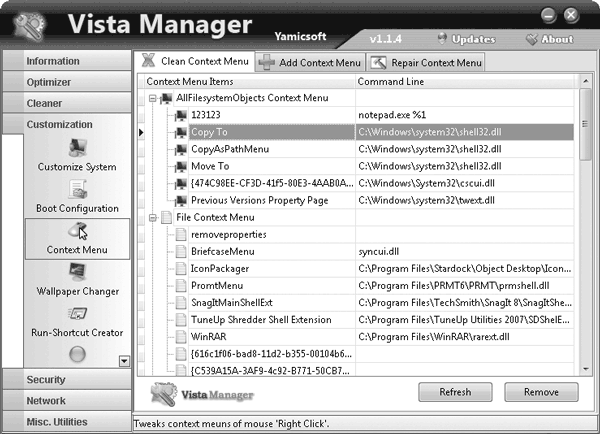
Task: Check the BriefcaseMenu checkbox
Action: pyautogui.click(x=181, y=251)
